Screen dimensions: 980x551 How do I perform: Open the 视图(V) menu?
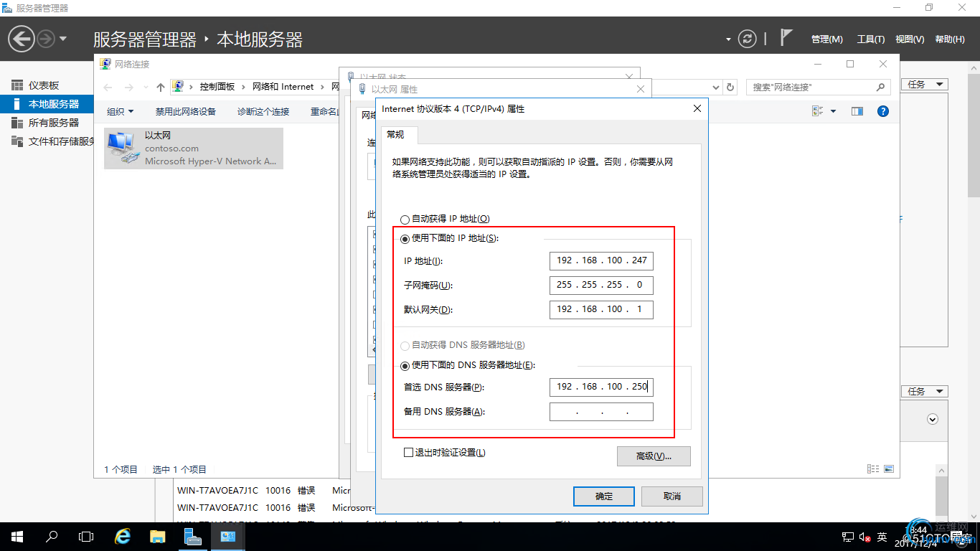(x=910, y=39)
